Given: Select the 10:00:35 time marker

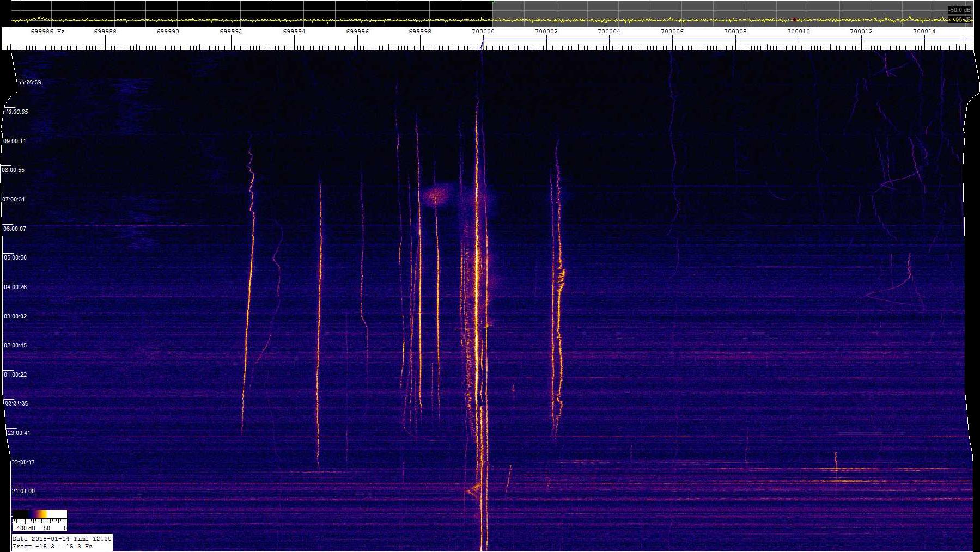Looking at the screenshot, I should click(17, 112).
